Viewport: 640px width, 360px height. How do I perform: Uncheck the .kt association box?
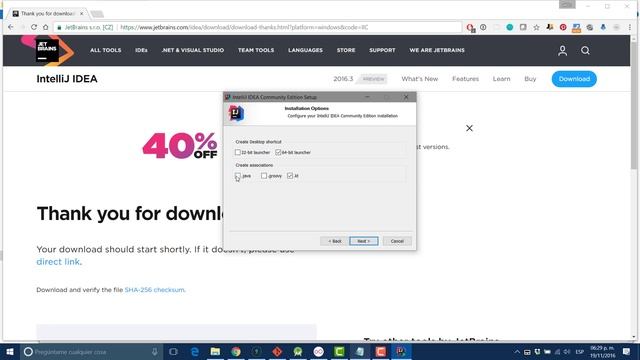pyautogui.click(x=290, y=176)
